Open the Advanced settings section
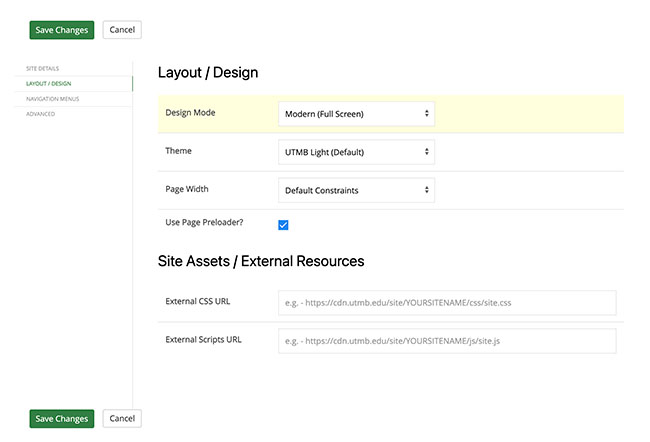The width and height of the screenshot is (650, 442). click(x=41, y=114)
